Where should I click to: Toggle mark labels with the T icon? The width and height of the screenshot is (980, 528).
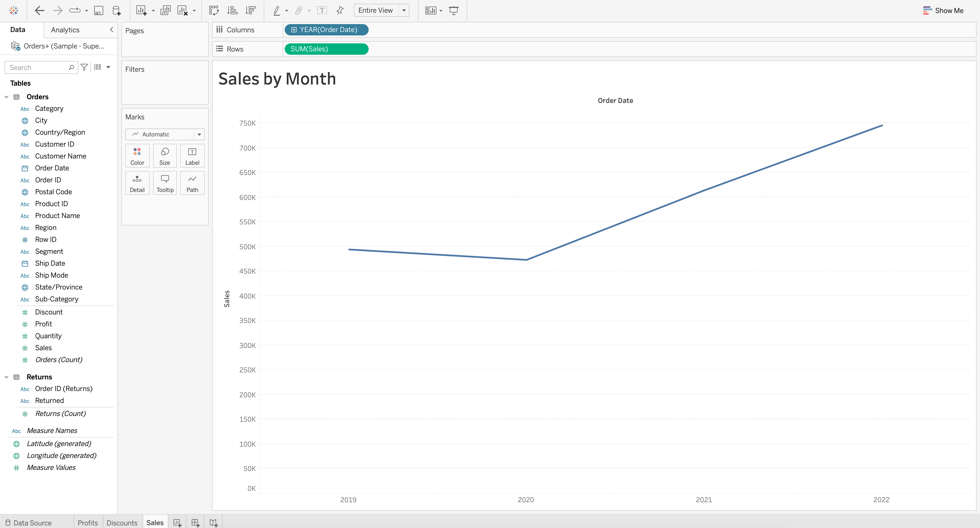[322, 10]
